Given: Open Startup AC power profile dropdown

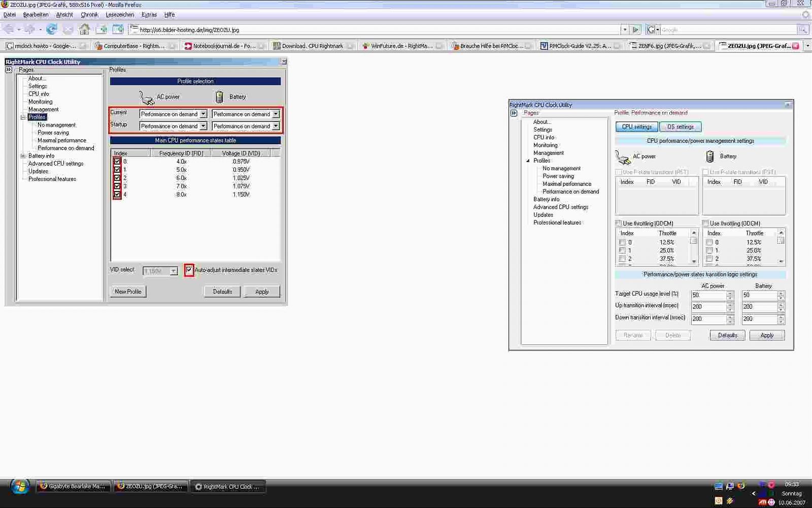Looking at the screenshot, I should (x=203, y=126).
